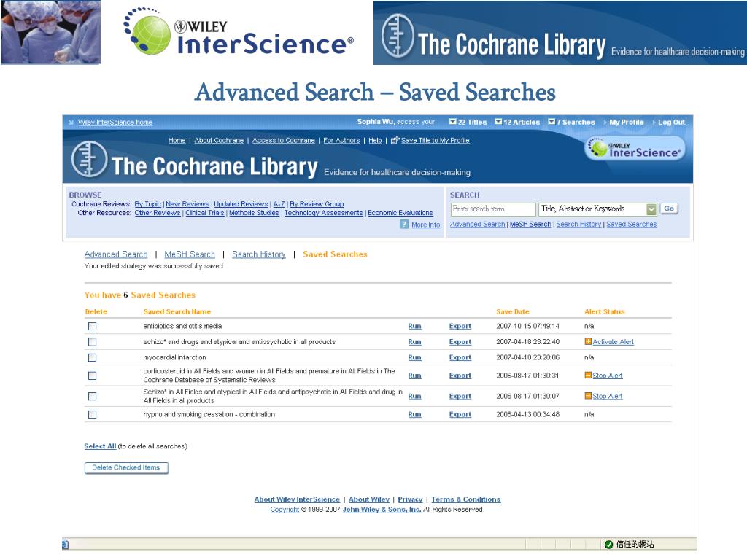Image resolution: width=747 pixels, height=560 pixels.
Task: Select the Saved Searches tab
Action: point(335,254)
